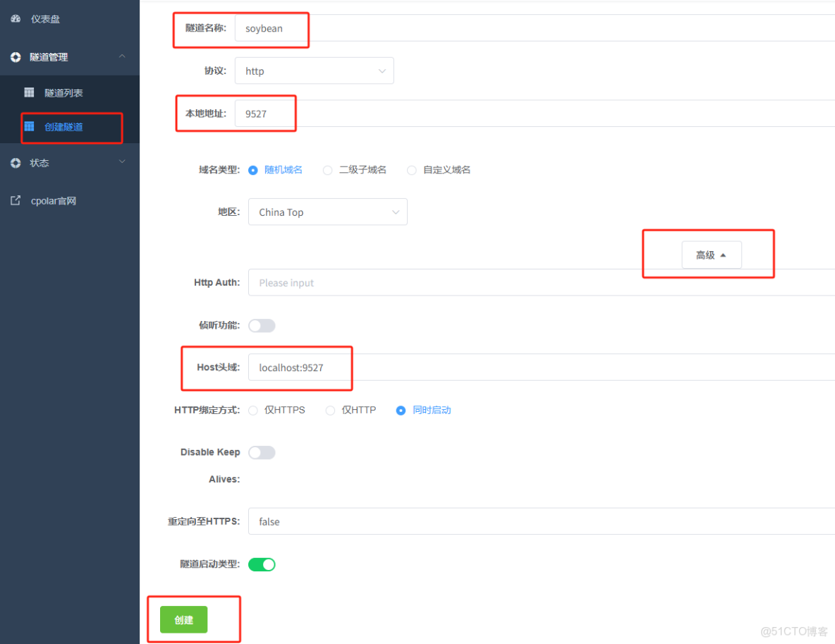Click the compass icon next to 隧道管理
The image size is (835, 644).
pos(15,57)
